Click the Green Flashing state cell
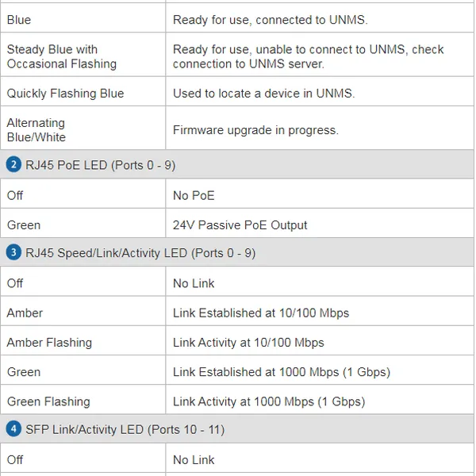 (48, 401)
